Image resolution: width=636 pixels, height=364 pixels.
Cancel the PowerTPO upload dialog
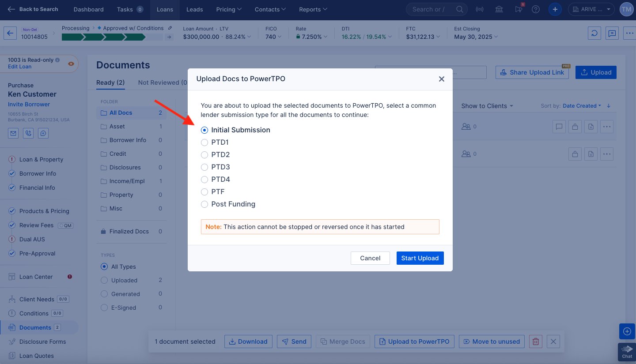(370, 258)
